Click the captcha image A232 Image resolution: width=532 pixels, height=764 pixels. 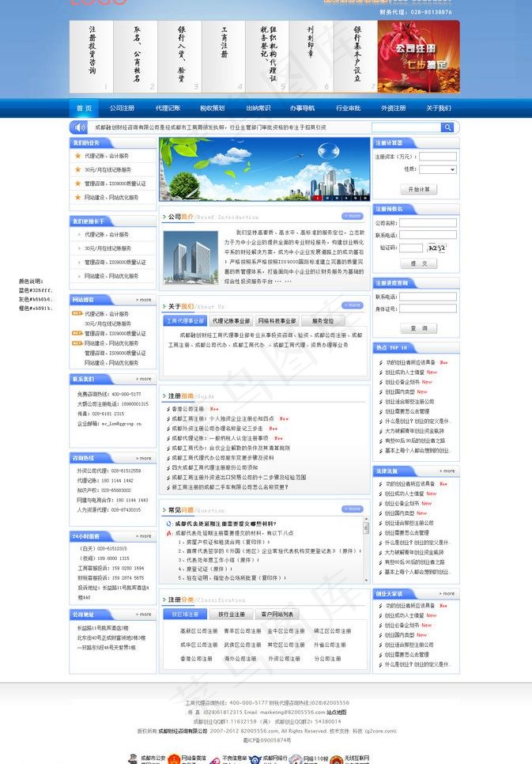tap(436, 248)
